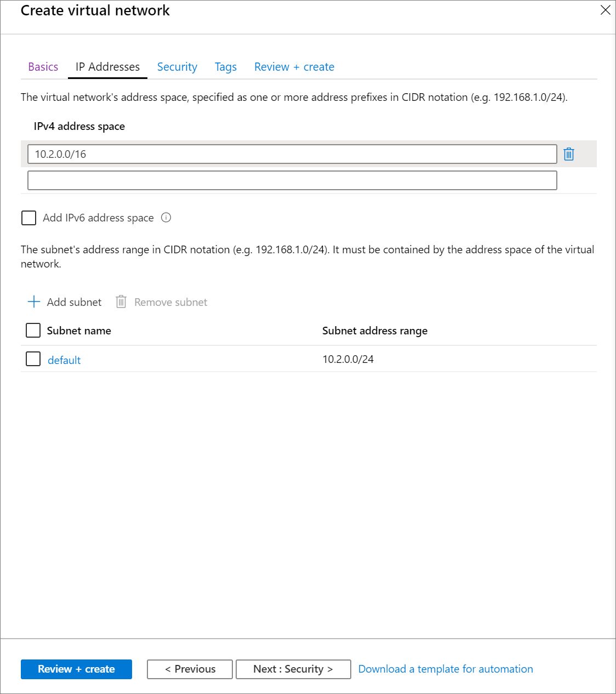Select the checkbox for the default subnet
This screenshot has width=616, height=694.
(33, 359)
